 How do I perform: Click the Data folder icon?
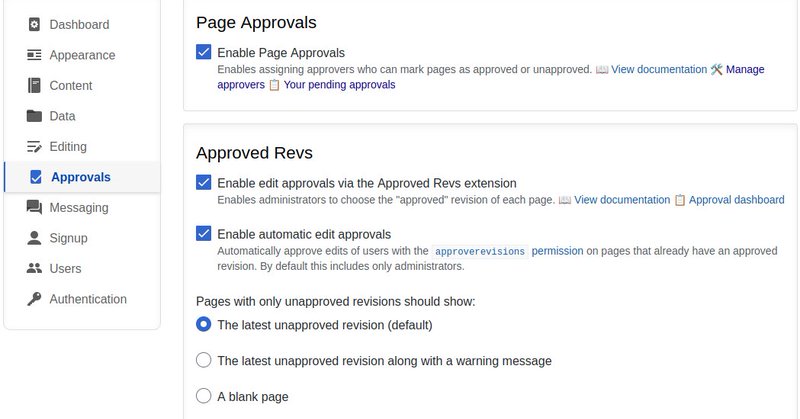point(34,116)
